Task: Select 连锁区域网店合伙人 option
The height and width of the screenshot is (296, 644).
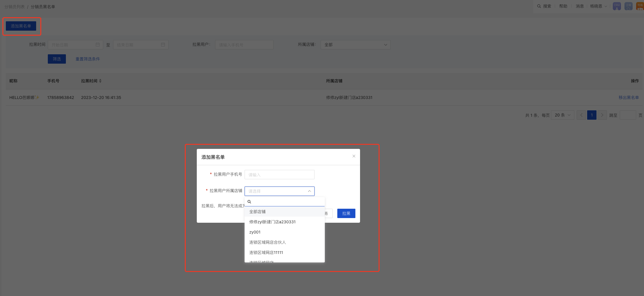Action: pos(285,242)
